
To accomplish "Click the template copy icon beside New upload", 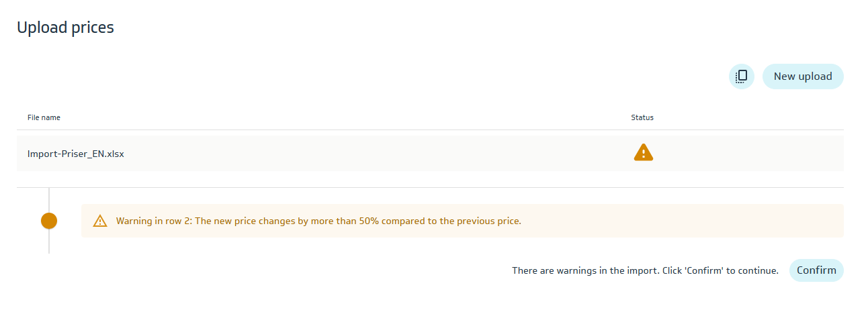I will [742, 76].
